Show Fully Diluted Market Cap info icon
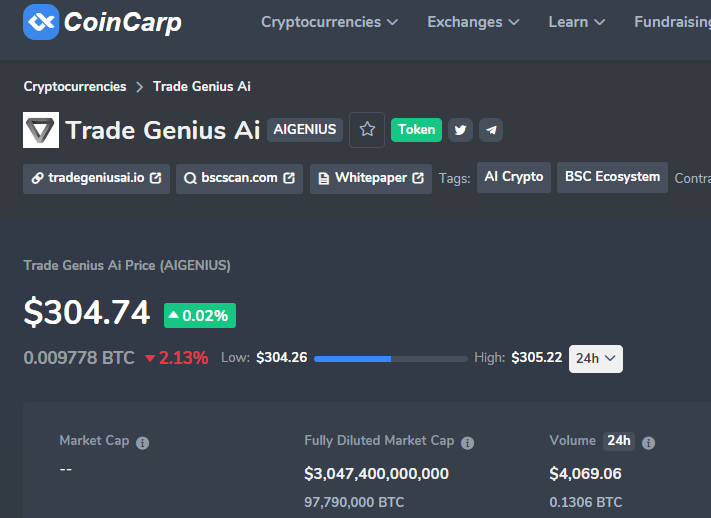The image size is (711, 518). [467, 443]
